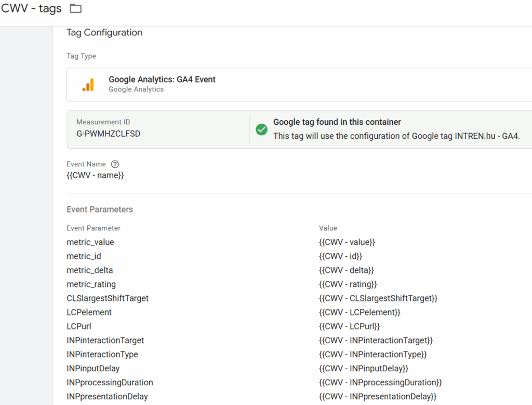Select the INPinteractionTarget parameter name
This screenshot has width=532, height=405.
pos(105,341)
